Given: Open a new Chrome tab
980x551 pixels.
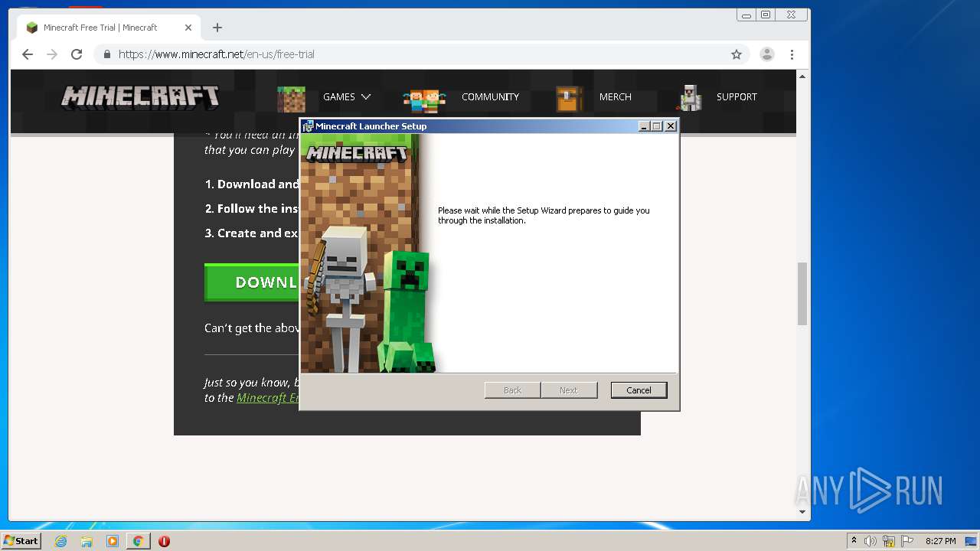Looking at the screenshot, I should click(x=217, y=28).
